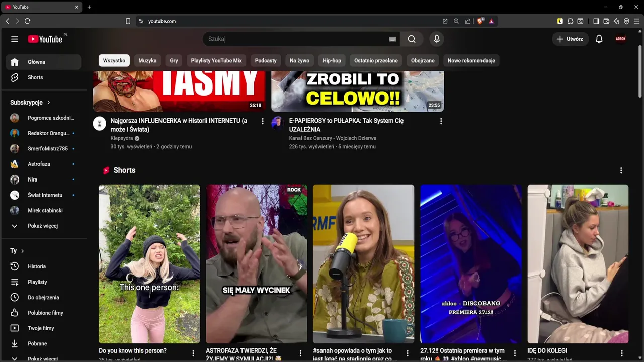Open options for Najgorsza INFLUENCERKA video
Viewport: 644px width, 362px height.
262,121
